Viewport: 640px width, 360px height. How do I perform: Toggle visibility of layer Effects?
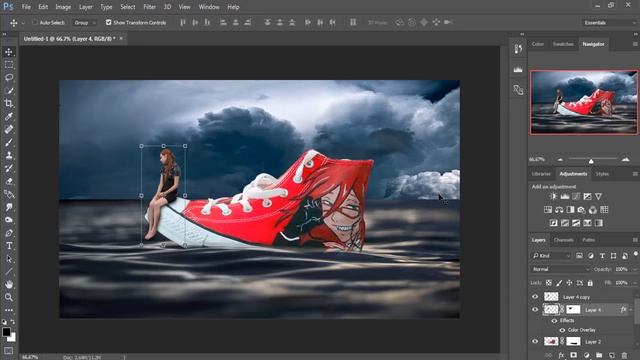(554, 321)
